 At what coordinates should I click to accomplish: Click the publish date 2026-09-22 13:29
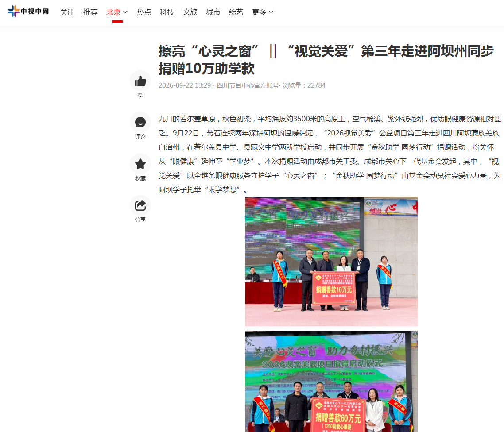[x=185, y=85]
